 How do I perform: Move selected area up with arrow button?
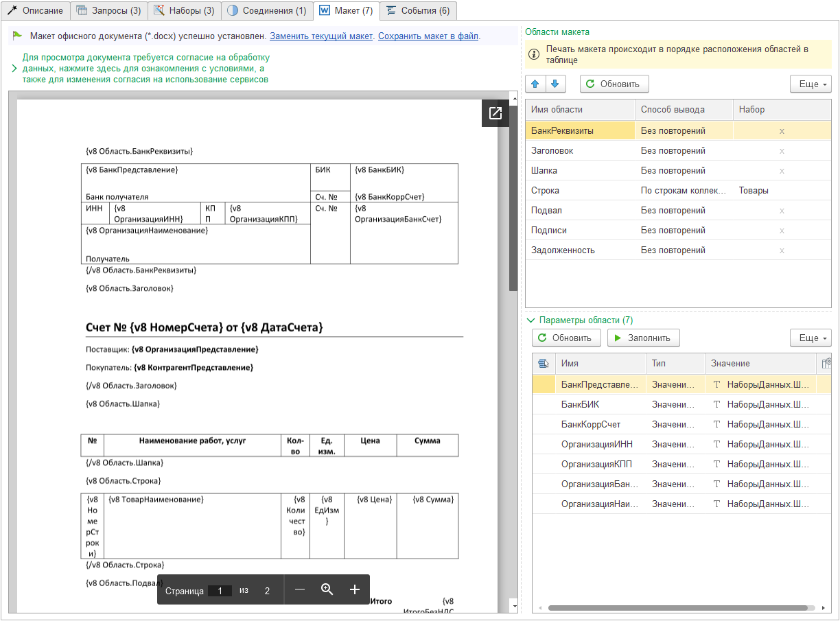click(x=536, y=84)
